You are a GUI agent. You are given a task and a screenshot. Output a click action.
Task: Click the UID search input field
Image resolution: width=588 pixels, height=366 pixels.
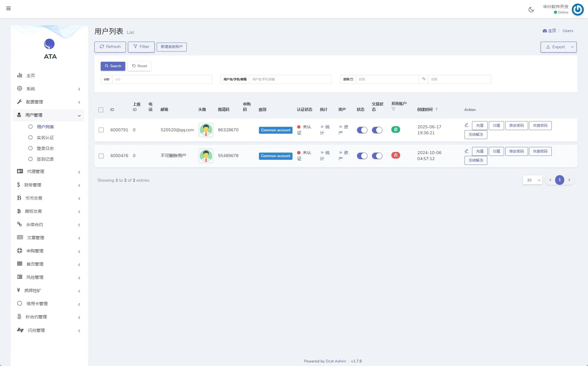162,79
